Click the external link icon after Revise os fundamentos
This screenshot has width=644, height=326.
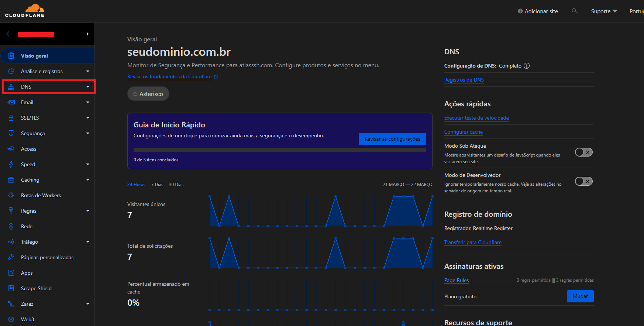coord(216,77)
